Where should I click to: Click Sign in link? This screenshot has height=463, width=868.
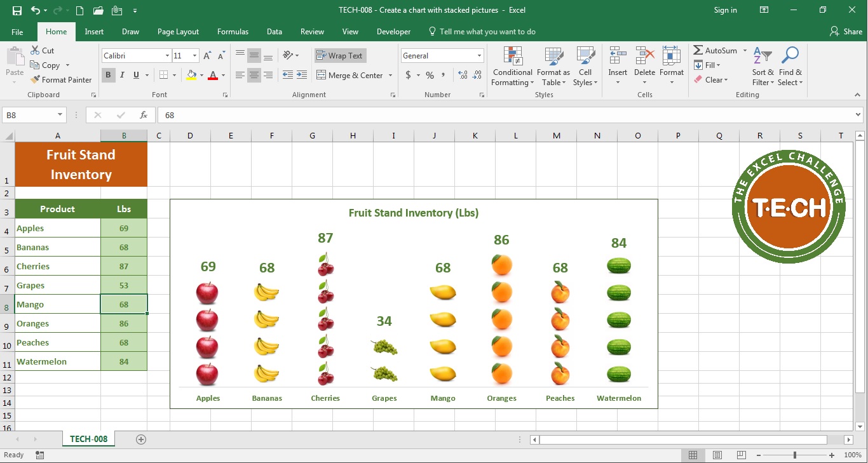[x=725, y=10]
